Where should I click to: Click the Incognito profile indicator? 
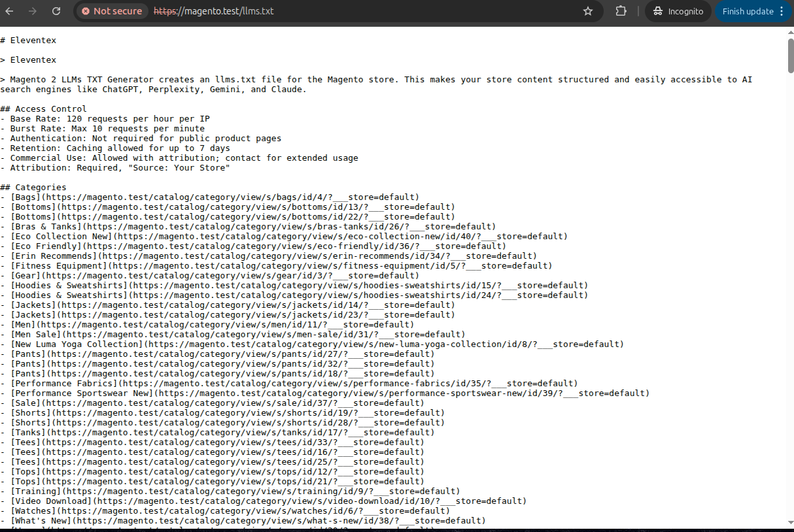(x=678, y=11)
